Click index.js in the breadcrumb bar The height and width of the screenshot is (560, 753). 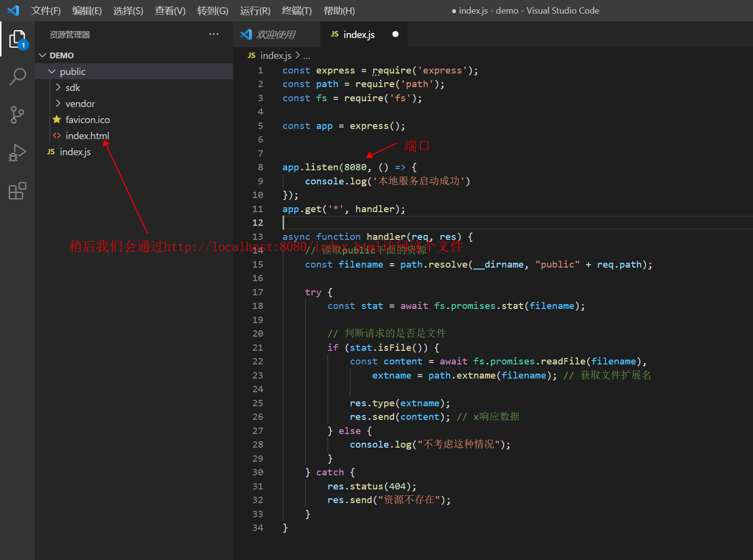tap(276, 55)
